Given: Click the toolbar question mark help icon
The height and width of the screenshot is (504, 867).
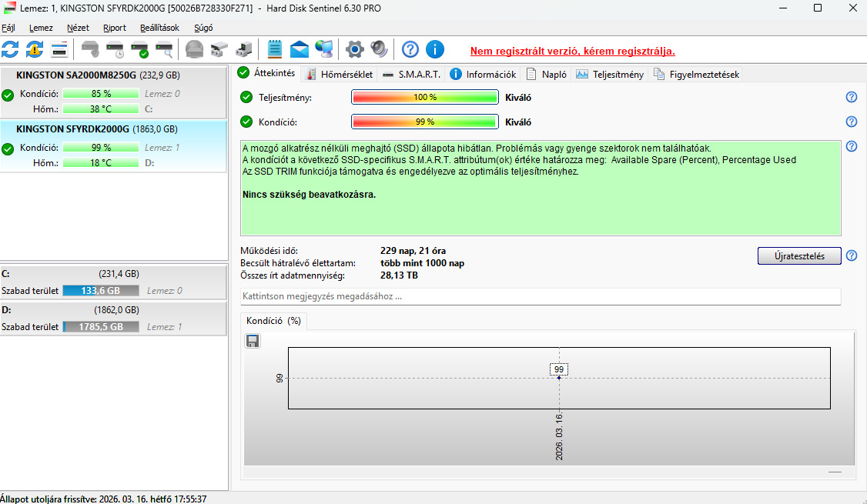Looking at the screenshot, I should pos(410,49).
